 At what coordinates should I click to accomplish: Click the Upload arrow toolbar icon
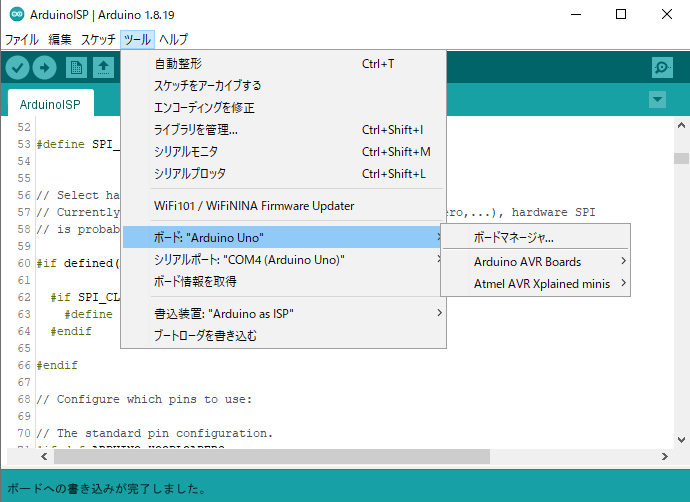click(x=44, y=67)
